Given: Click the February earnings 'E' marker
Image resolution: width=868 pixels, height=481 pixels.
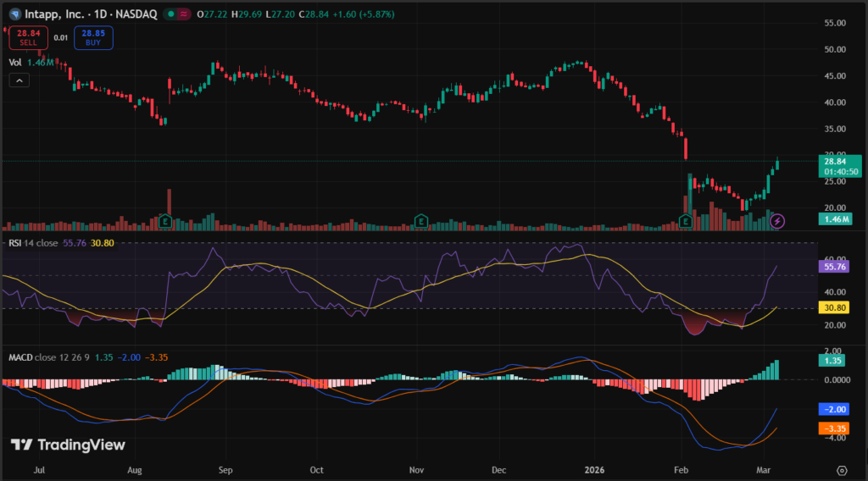Looking at the screenshot, I should (x=686, y=221).
